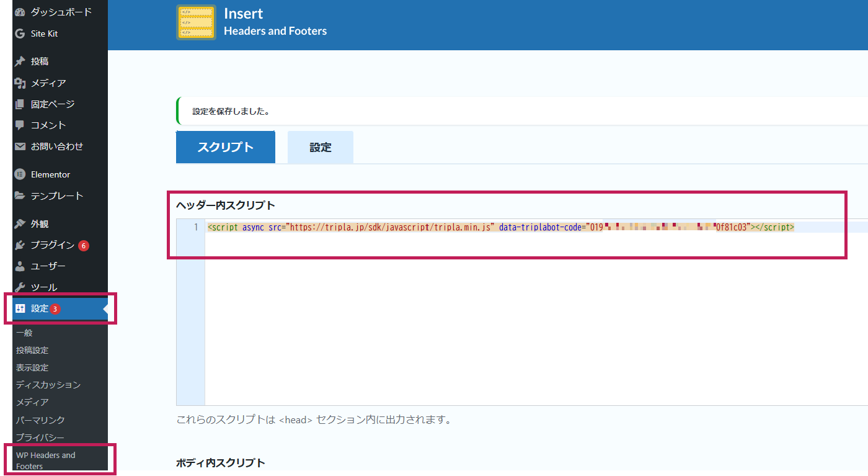Viewport: 868px width, 476px height.
Task: Open 固定ページ menu item
Action: click(x=54, y=104)
